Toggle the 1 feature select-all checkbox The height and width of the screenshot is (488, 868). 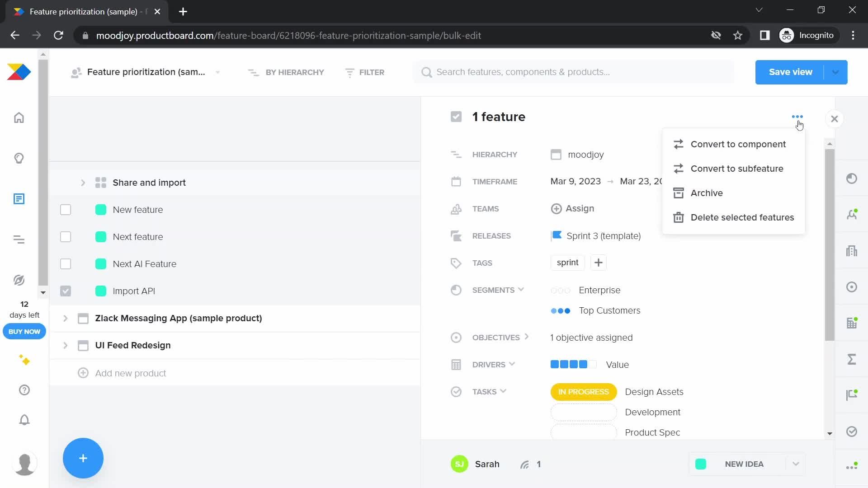click(456, 117)
